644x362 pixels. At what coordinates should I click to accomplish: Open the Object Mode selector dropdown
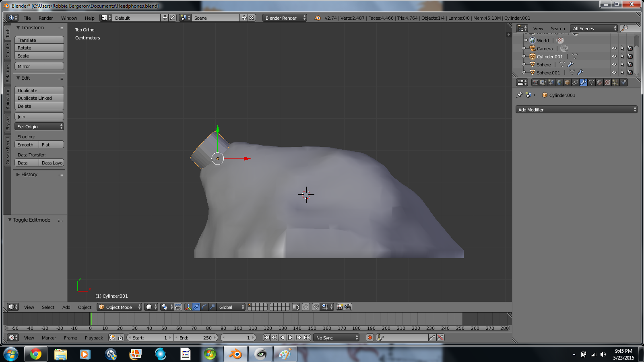coord(120,307)
